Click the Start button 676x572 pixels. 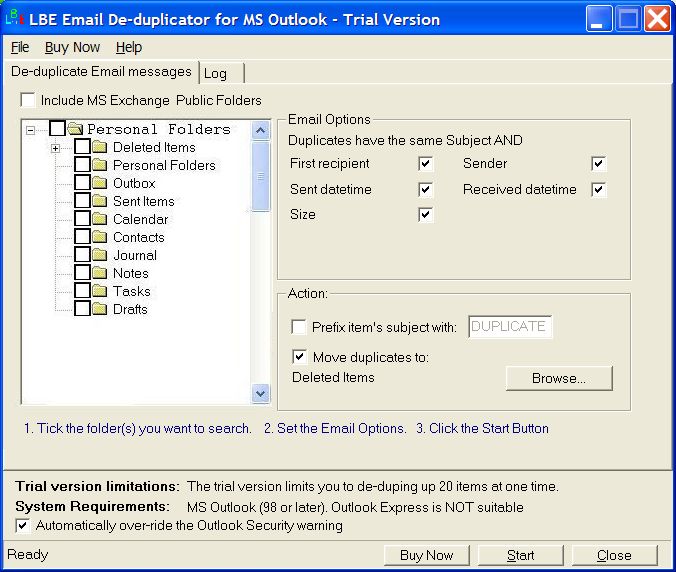pyautogui.click(x=520, y=555)
